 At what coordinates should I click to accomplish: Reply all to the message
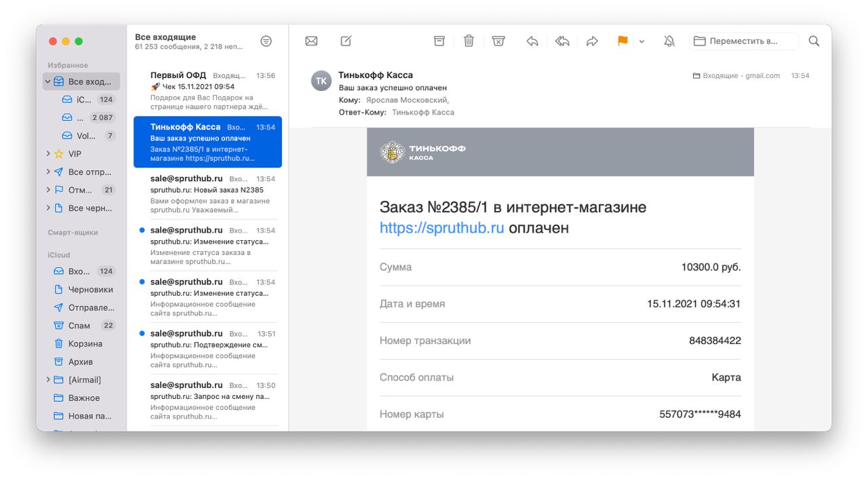click(562, 41)
